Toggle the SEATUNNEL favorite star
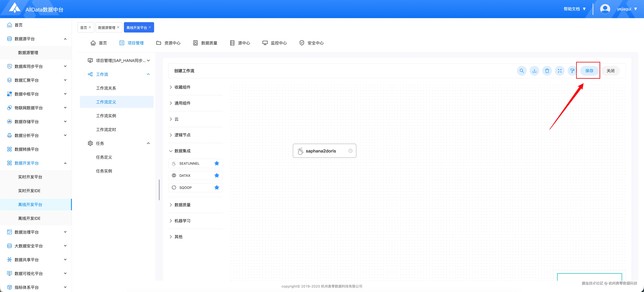This screenshot has width=644, height=292. 217,163
